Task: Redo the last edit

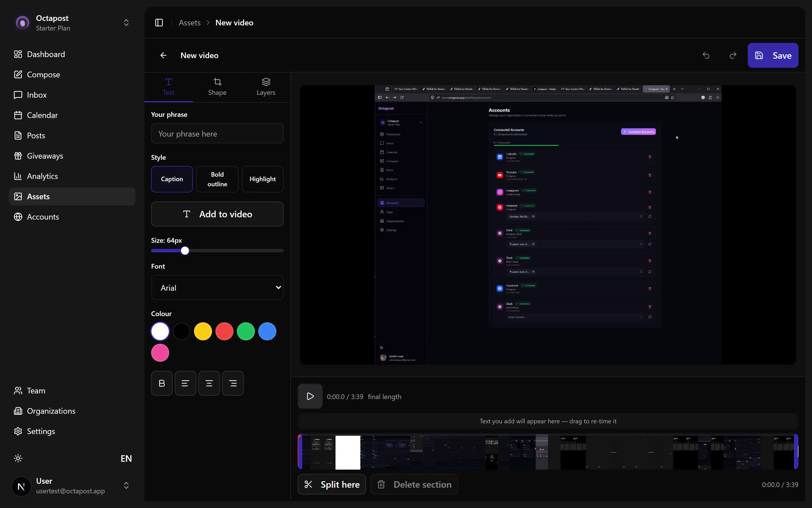Action: [733, 55]
